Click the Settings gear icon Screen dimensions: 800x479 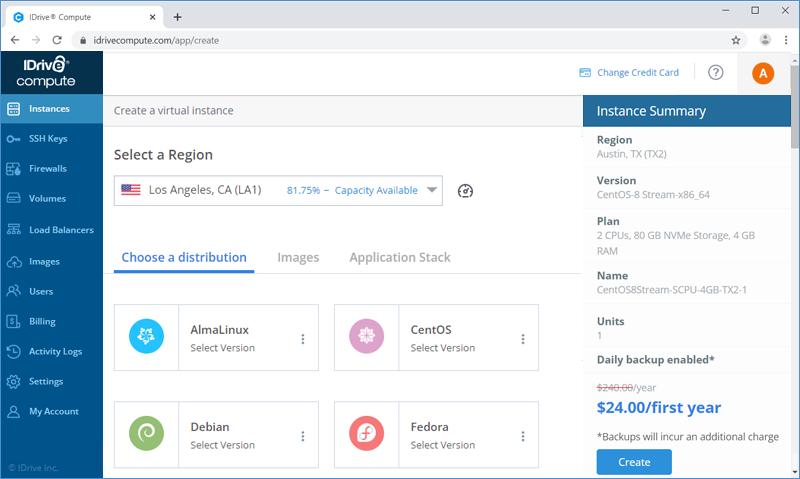tap(14, 382)
